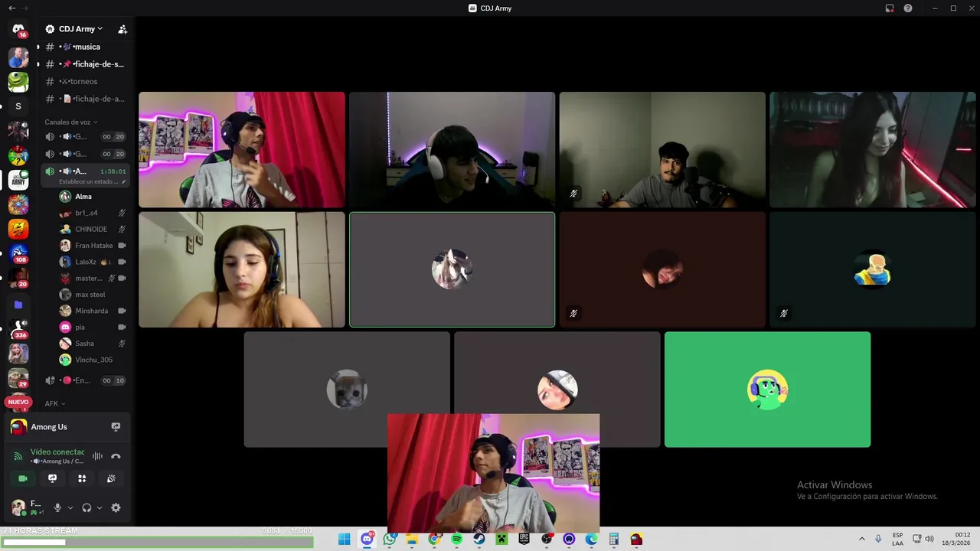Deafen audio with headphones icon

[87, 507]
